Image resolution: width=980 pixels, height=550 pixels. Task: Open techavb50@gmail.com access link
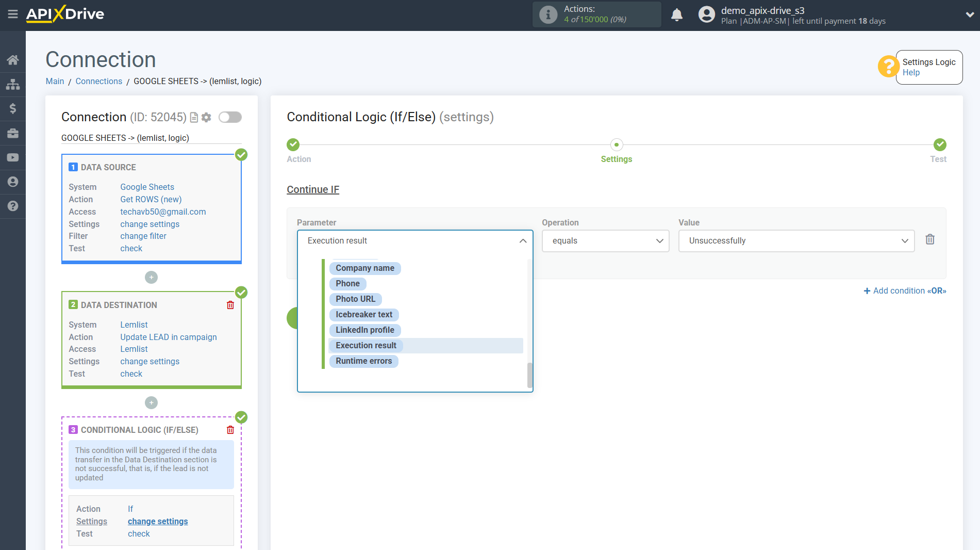(163, 212)
